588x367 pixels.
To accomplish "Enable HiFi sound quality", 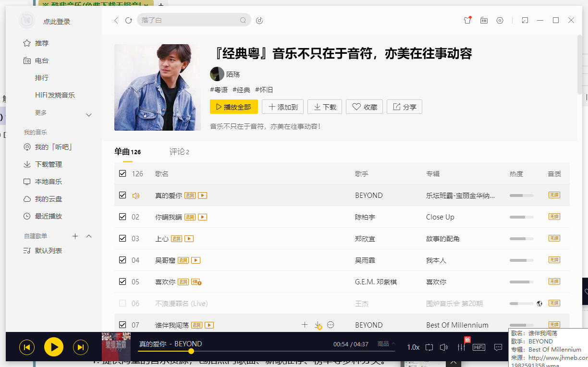I will tap(478, 347).
